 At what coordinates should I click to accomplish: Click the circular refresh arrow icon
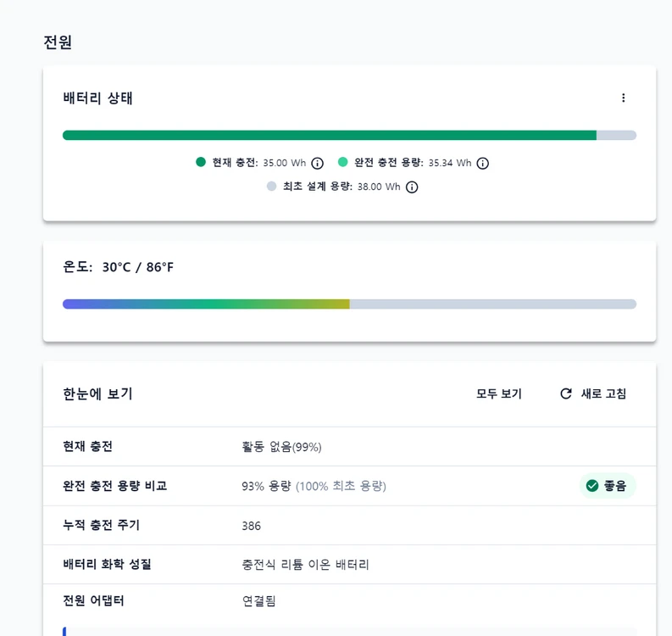566,393
